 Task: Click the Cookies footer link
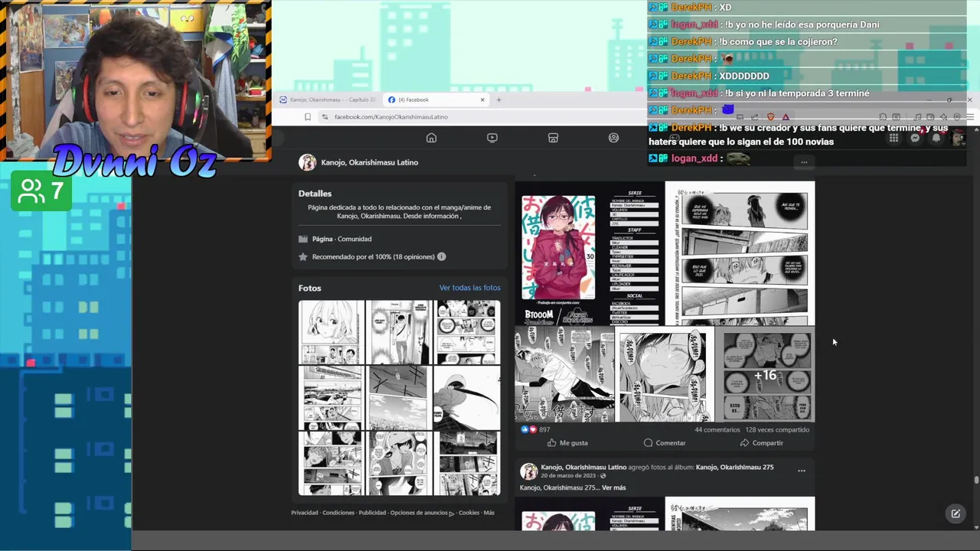point(469,513)
